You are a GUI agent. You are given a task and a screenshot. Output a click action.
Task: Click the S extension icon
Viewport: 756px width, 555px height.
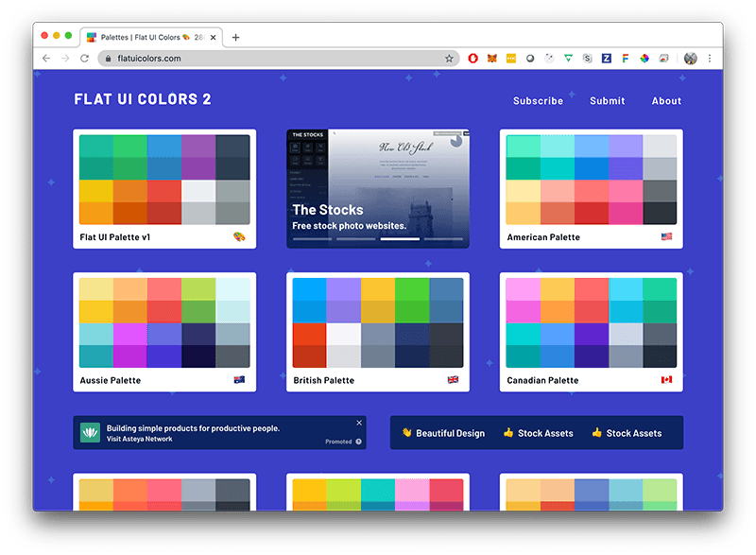587,59
